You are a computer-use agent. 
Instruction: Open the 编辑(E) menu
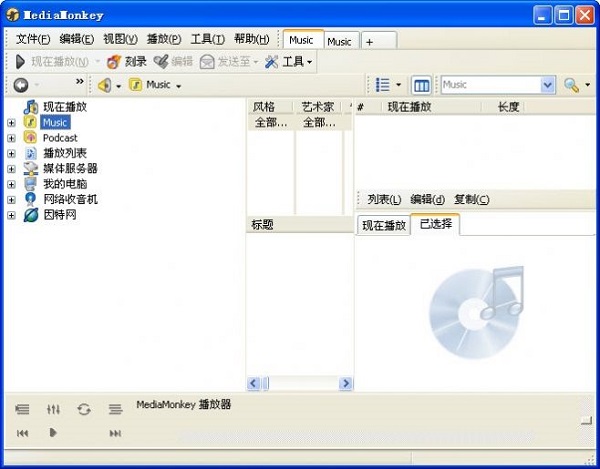click(x=77, y=39)
